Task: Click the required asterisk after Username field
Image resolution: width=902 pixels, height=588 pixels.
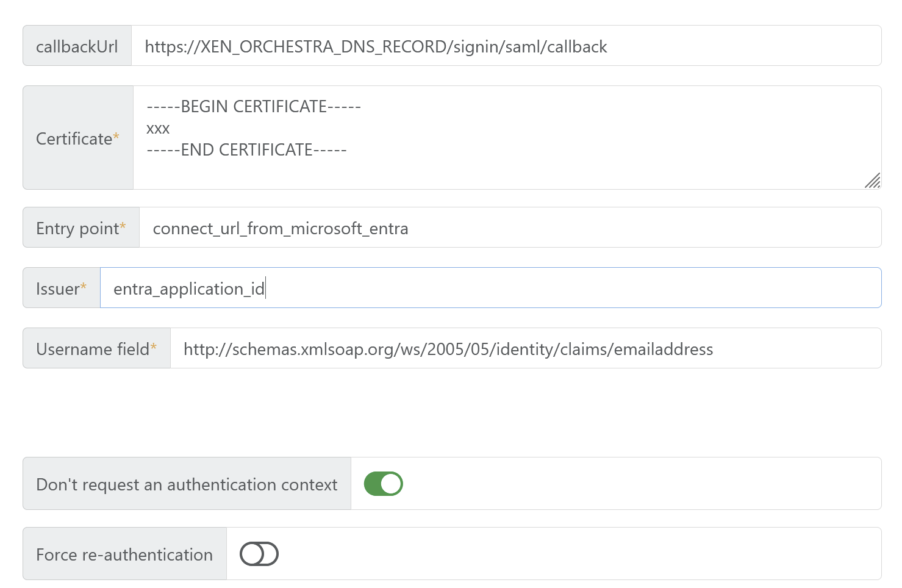Action: click(x=154, y=347)
